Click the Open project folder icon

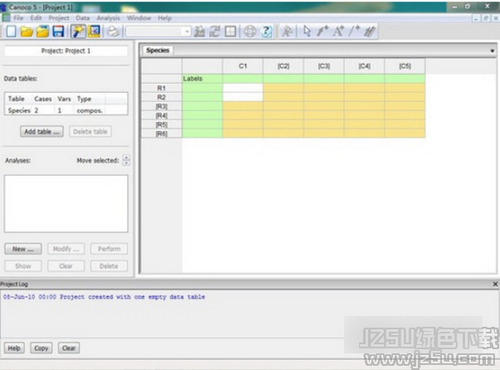coord(27,32)
